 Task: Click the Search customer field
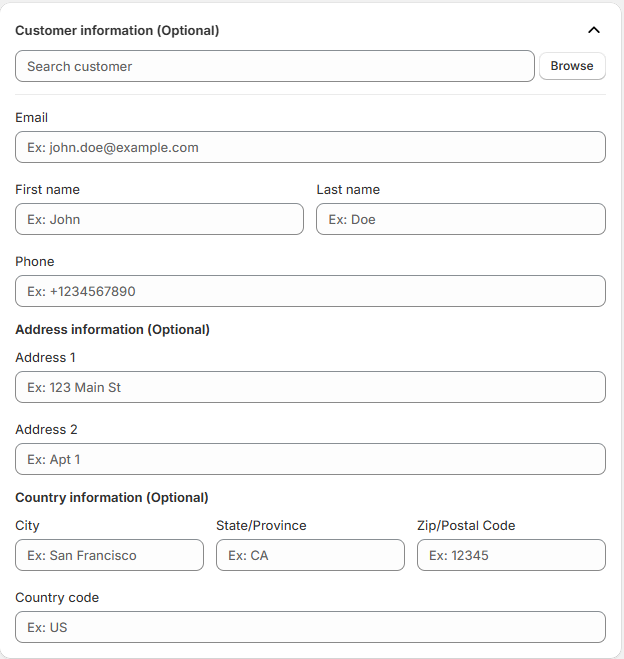(x=275, y=66)
